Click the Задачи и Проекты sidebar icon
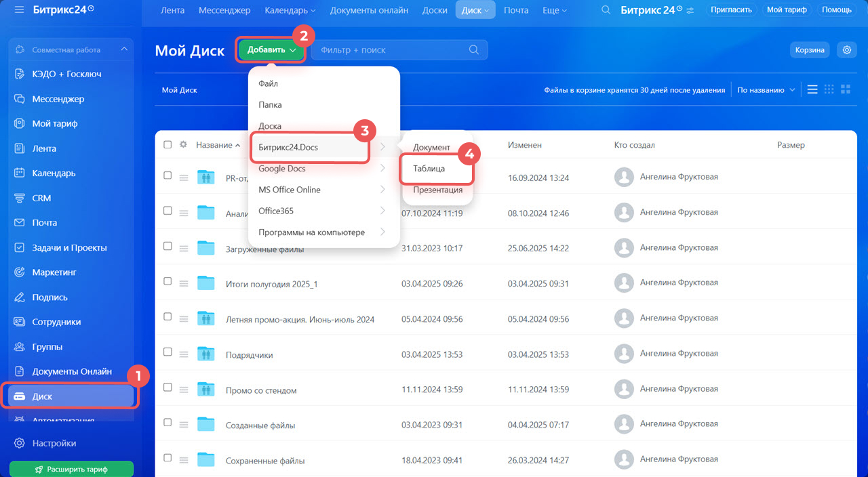Viewport: 868px width, 477px height. tap(20, 247)
